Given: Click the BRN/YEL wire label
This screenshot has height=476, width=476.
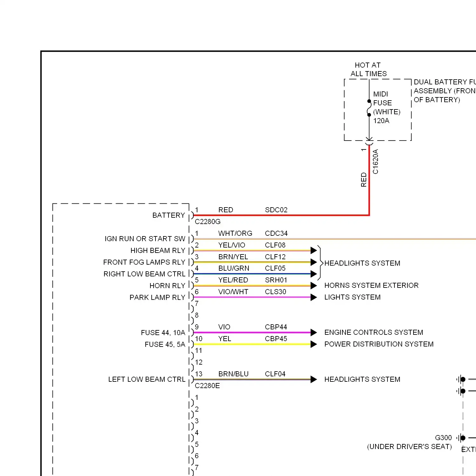Looking at the screenshot, I should (233, 257).
